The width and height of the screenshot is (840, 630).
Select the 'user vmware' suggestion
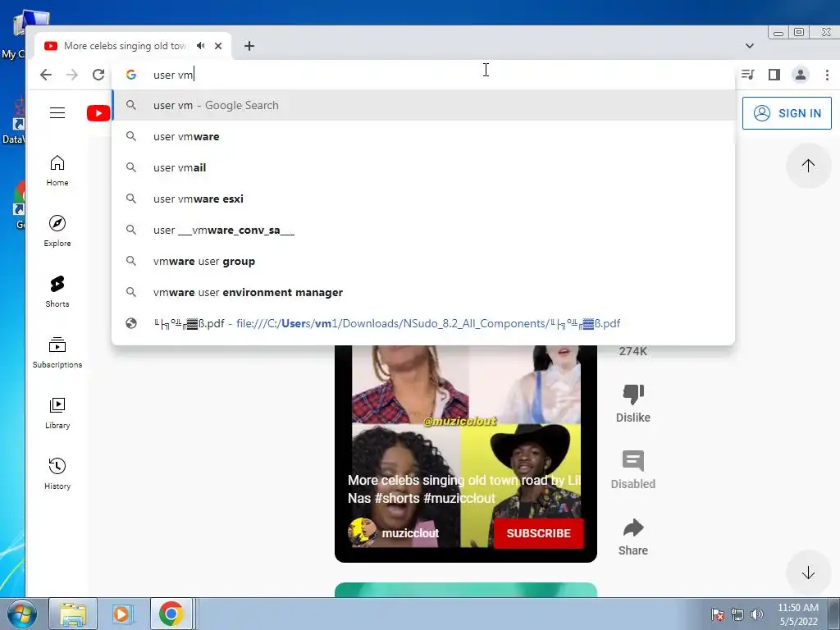pyautogui.click(x=423, y=137)
